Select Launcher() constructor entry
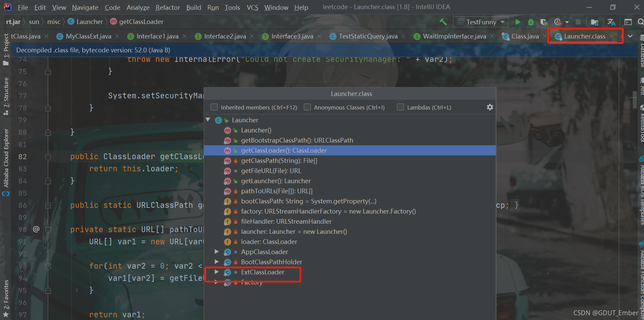The image size is (644, 320). click(x=350, y=130)
